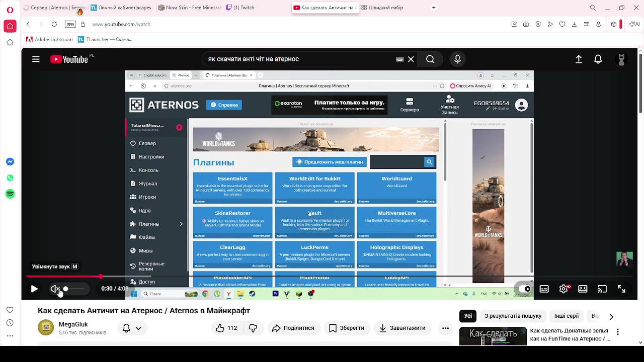
Task: Toggle the autoplay switch
Action: [x=525, y=289]
